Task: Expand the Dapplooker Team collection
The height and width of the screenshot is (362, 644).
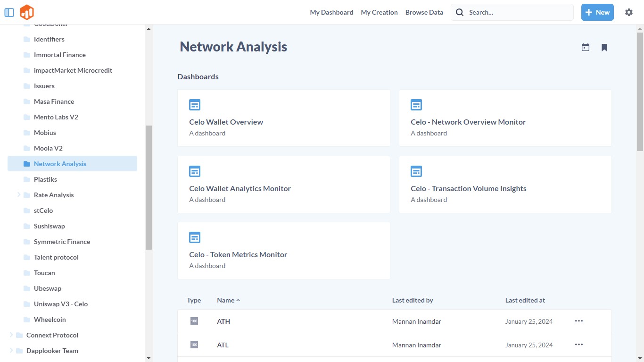Action: tap(11, 350)
